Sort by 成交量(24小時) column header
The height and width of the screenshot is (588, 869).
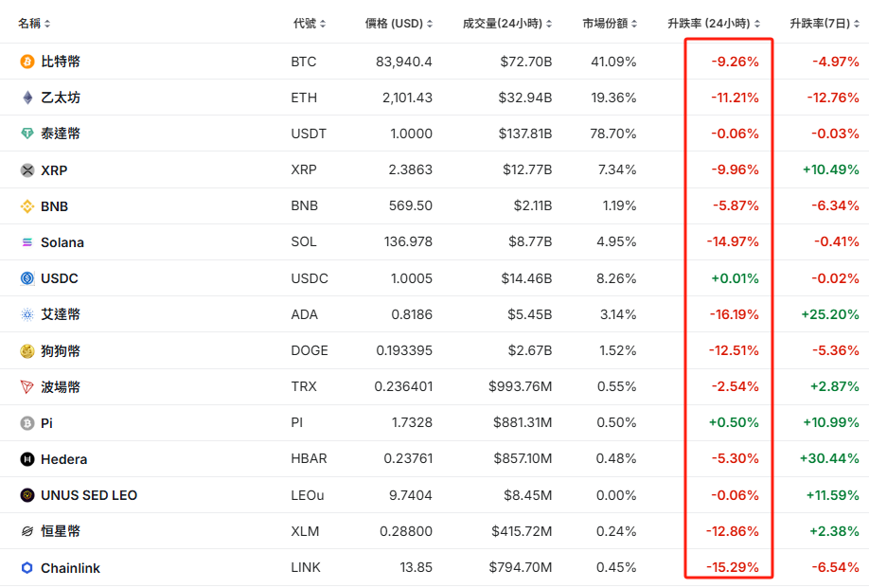(x=507, y=23)
